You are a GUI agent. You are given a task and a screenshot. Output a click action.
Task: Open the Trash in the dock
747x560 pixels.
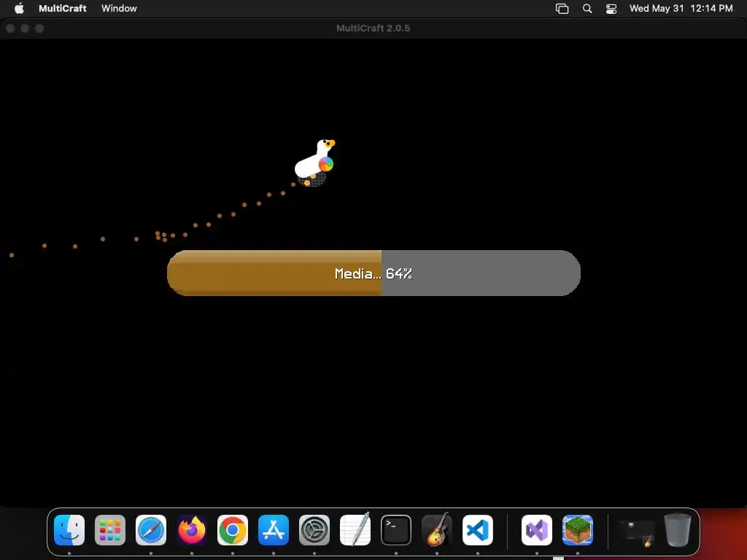(x=678, y=529)
